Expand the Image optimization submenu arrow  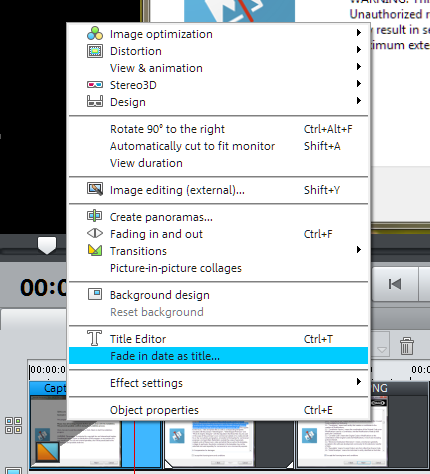pos(359,33)
